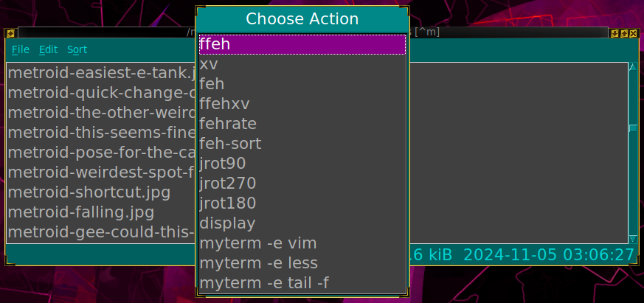Click the scrollbar down arrow
This screenshot has height=303, width=644.
[632, 238]
